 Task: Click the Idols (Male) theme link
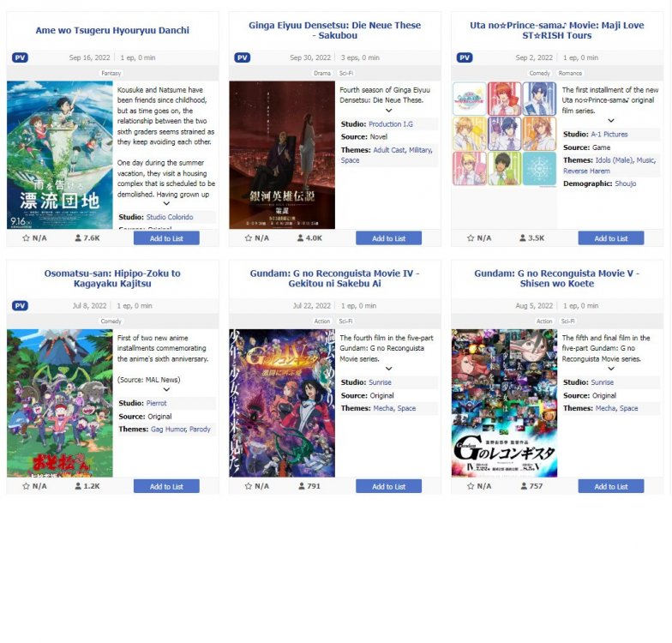[614, 159]
